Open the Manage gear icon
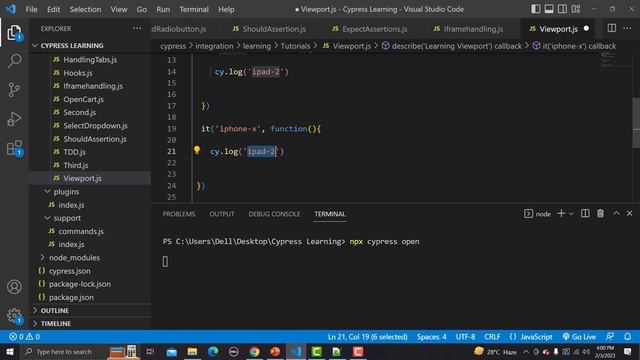 point(14,316)
